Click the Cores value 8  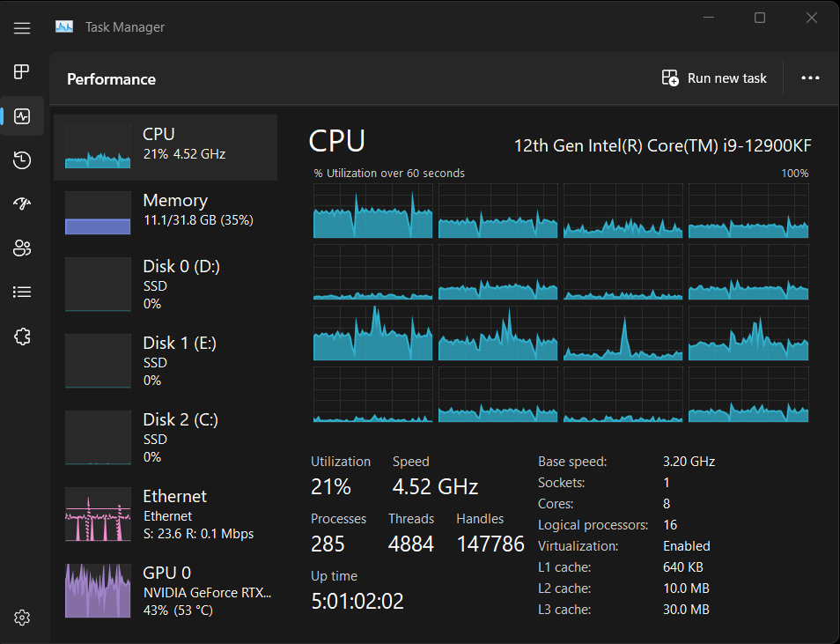pos(667,504)
